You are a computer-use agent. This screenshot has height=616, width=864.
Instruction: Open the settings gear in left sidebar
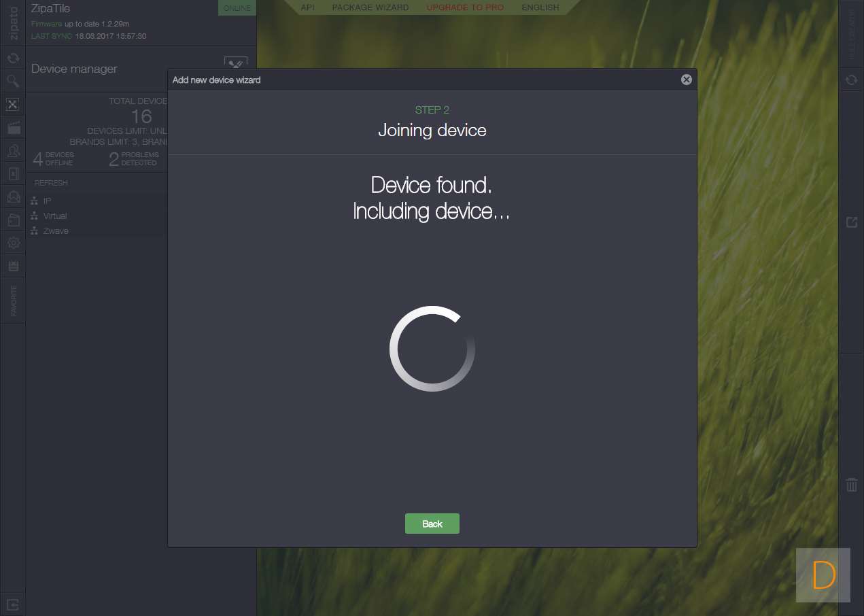click(13, 243)
